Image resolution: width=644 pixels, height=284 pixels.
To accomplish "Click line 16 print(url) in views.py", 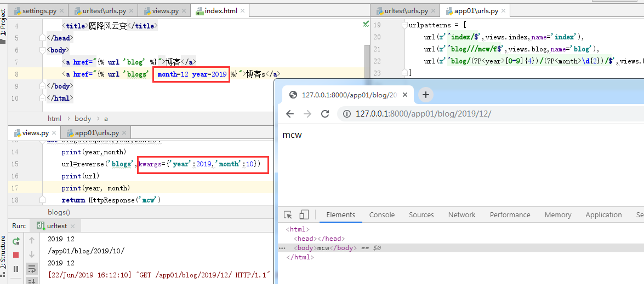I will (81, 176).
